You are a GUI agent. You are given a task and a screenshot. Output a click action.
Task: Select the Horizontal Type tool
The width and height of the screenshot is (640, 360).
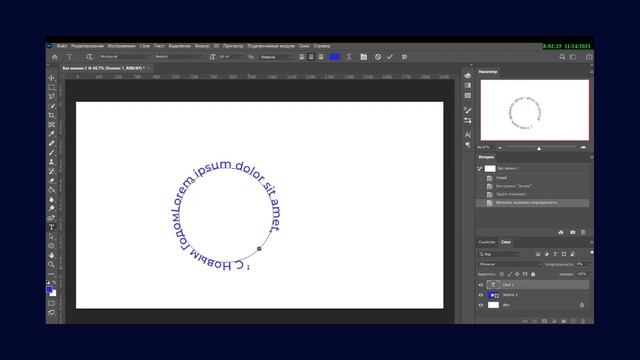click(51, 227)
